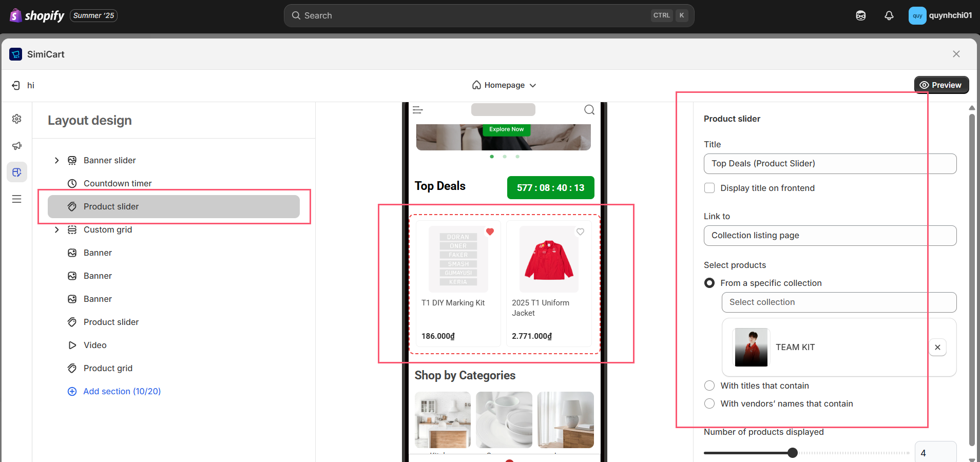This screenshot has width=980, height=462.
Task: Select the Banner slider section
Action: tap(110, 160)
